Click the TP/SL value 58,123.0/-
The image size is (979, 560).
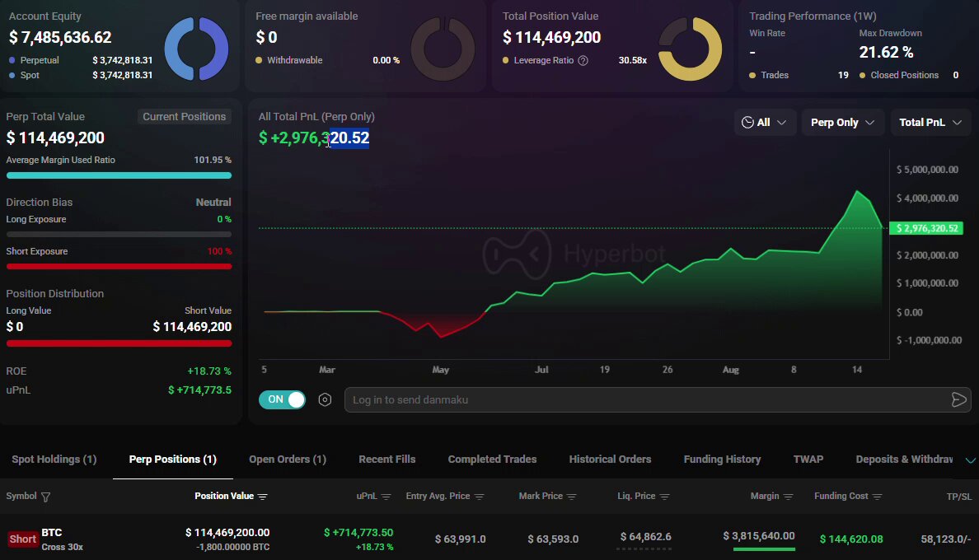coord(946,539)
